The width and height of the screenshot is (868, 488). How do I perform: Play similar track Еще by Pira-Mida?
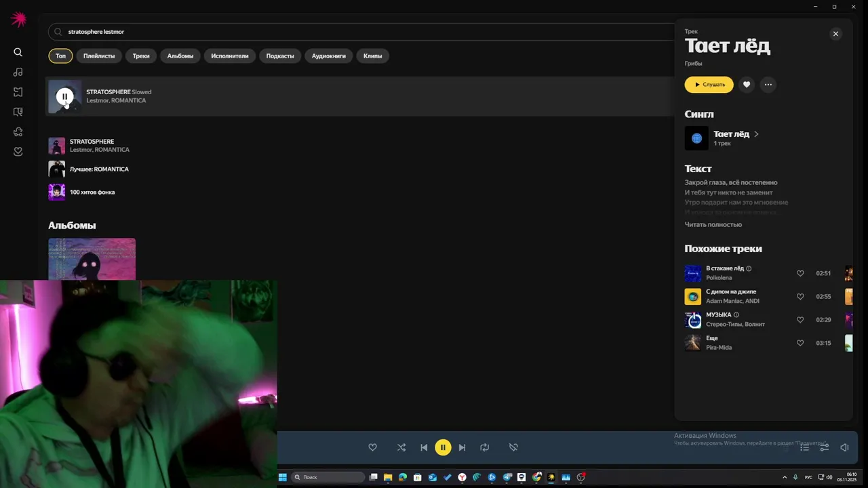[x=693, y=343]
